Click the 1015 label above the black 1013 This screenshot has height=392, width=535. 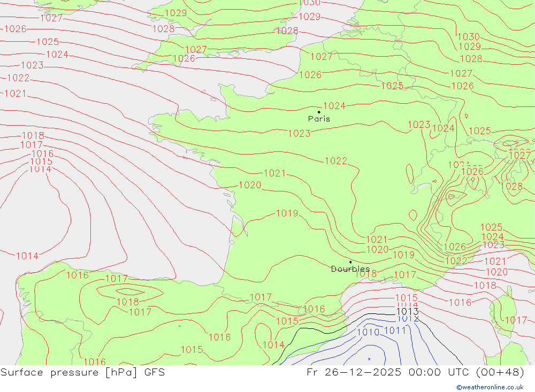(x=407, y=297)
